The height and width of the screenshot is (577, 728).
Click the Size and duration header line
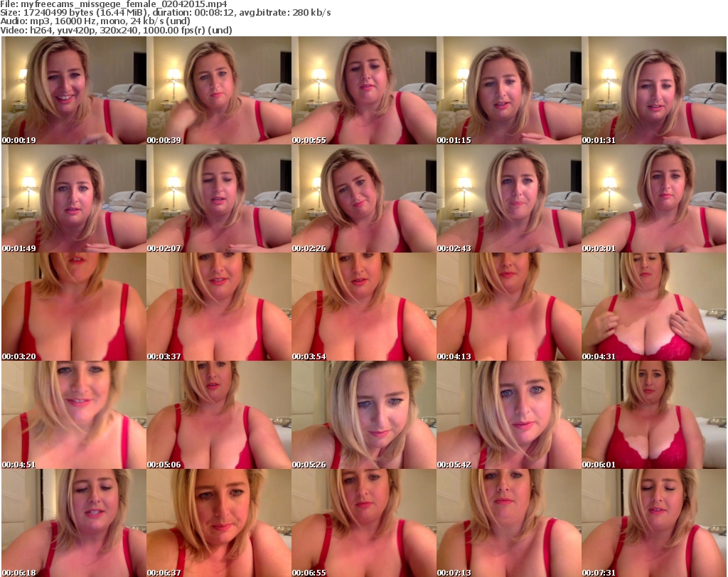(x=166, y=13)
